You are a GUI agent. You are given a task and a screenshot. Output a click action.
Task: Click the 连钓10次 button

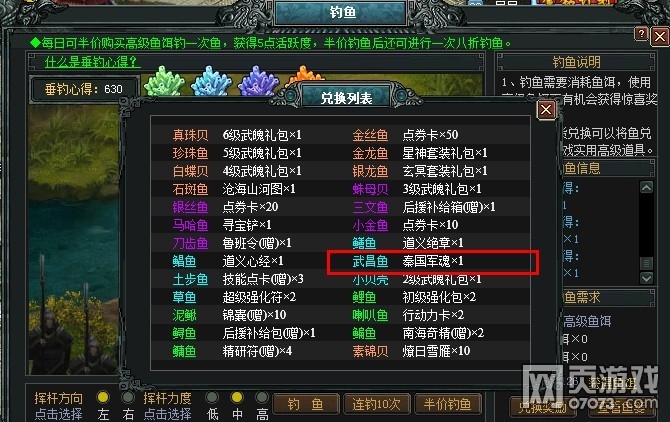(376, 404)
